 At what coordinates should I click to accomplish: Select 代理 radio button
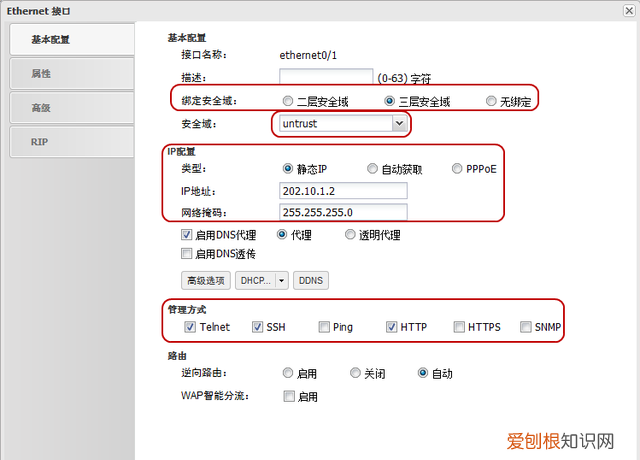pos(282,235)
